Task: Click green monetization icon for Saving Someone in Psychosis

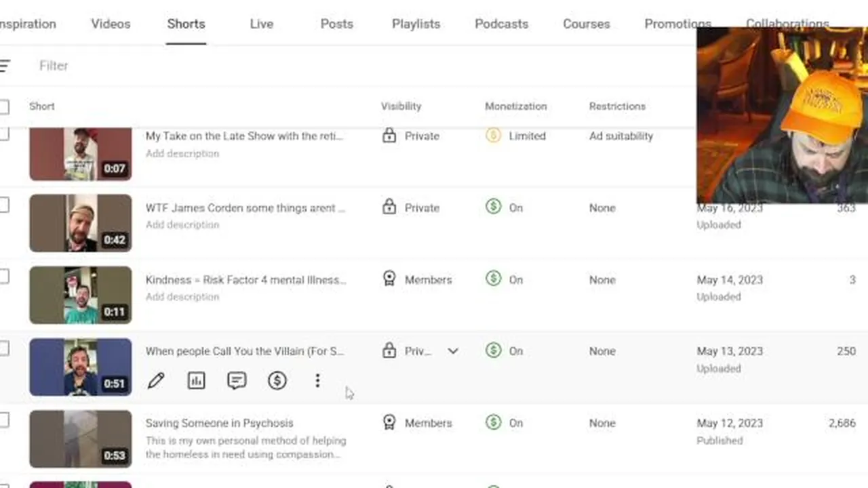Action: coord(494,423)
